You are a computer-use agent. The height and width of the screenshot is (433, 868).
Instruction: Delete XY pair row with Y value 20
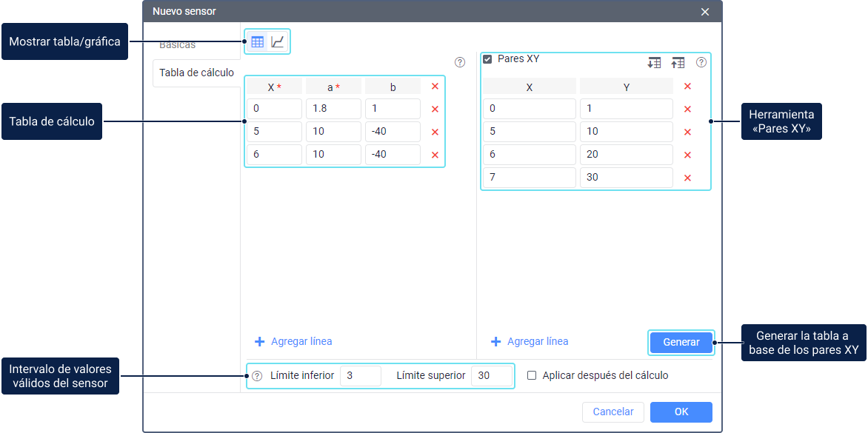687,155
